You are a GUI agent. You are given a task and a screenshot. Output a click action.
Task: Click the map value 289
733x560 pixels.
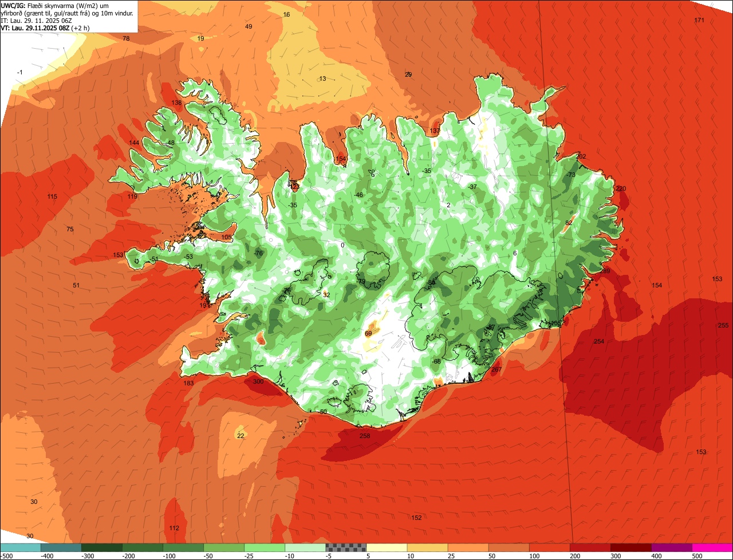605,271
